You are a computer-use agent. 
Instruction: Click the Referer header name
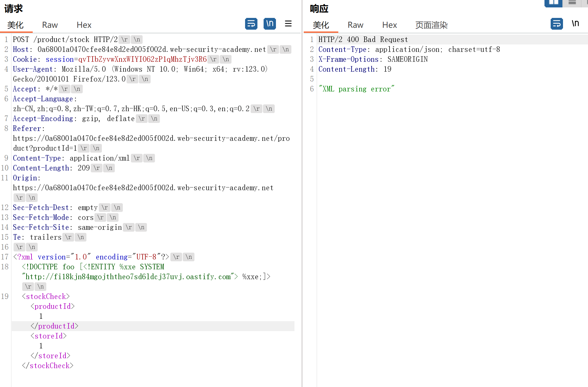click(x=27, y=128)
